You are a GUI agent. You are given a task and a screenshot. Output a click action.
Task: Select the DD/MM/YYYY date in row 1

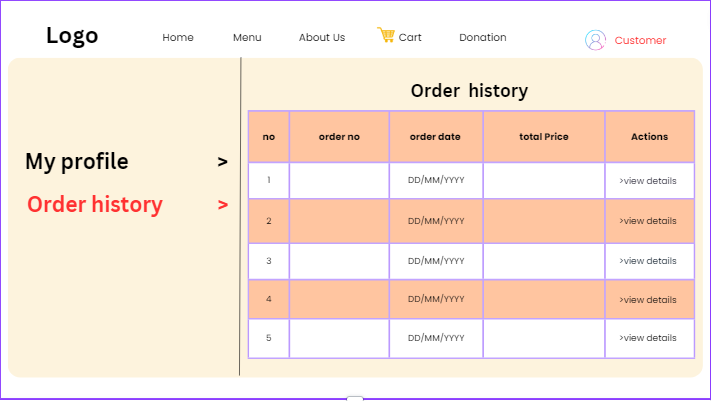[x=436, y=180]
